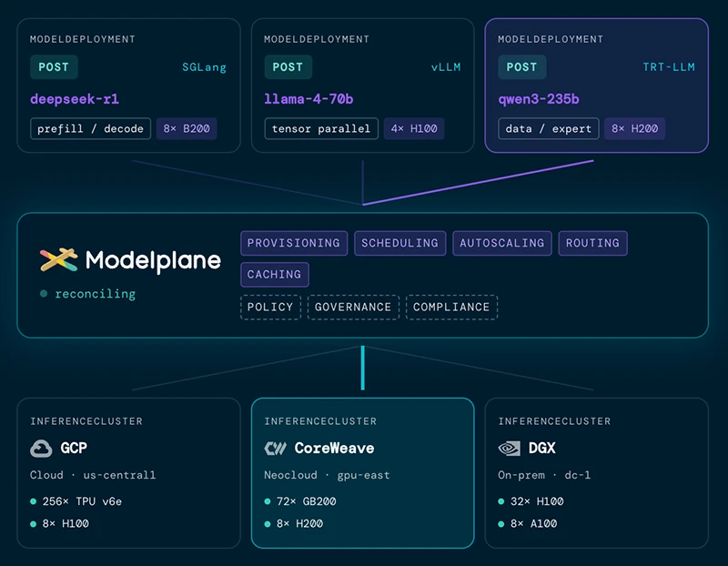Viewport: 728px width, 566px height.
Task: Click the CoreWeave logo icon
Action: coord(276,449)
